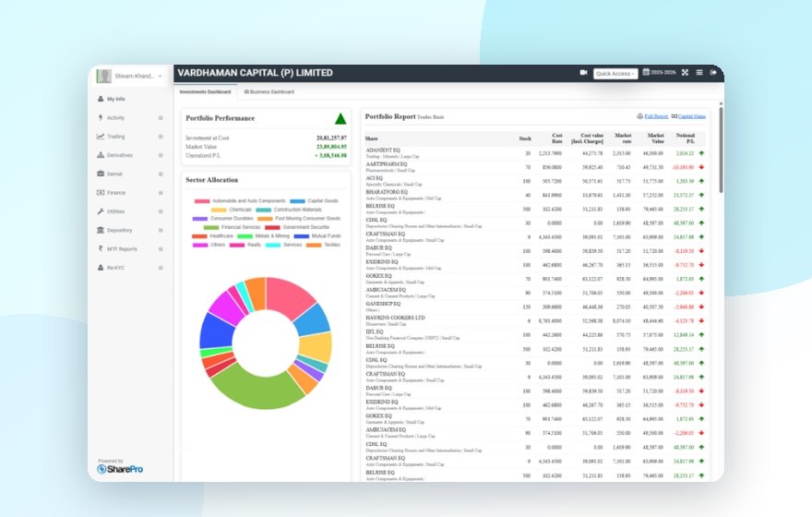This screenshot has width=812, height=517.
Task: Click the HAWKINS COOKERS LTD share name
Action: pos(395,318)
